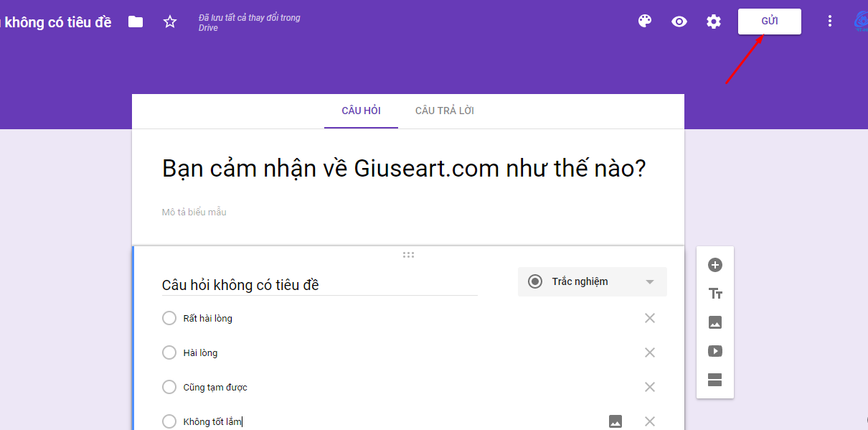Click the 'GỬI' send button

coord(770,22)
